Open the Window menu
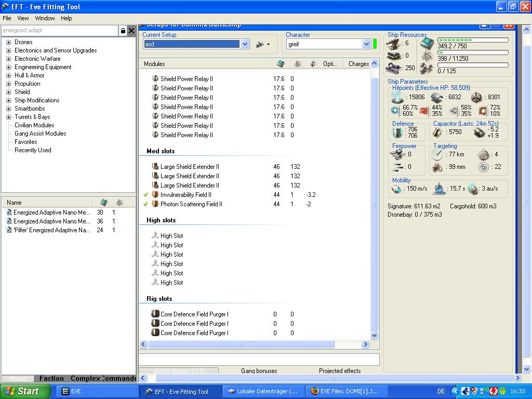 pyautogui.click(x=45, y=18)
